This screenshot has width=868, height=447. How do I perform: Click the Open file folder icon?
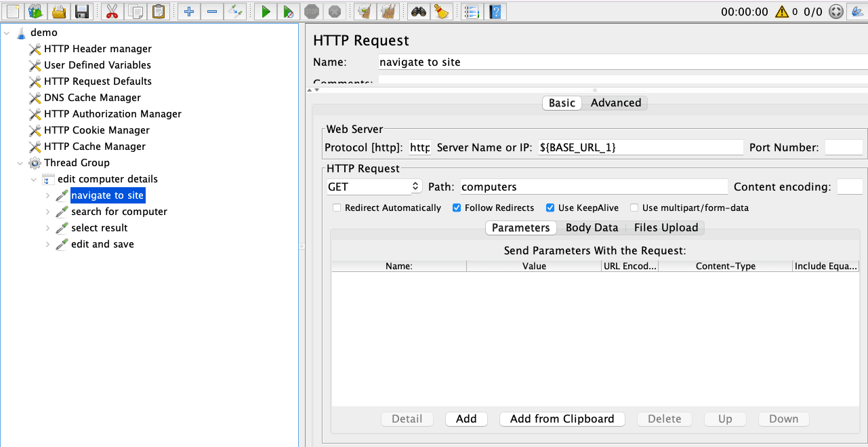click(x=59, y=11)
